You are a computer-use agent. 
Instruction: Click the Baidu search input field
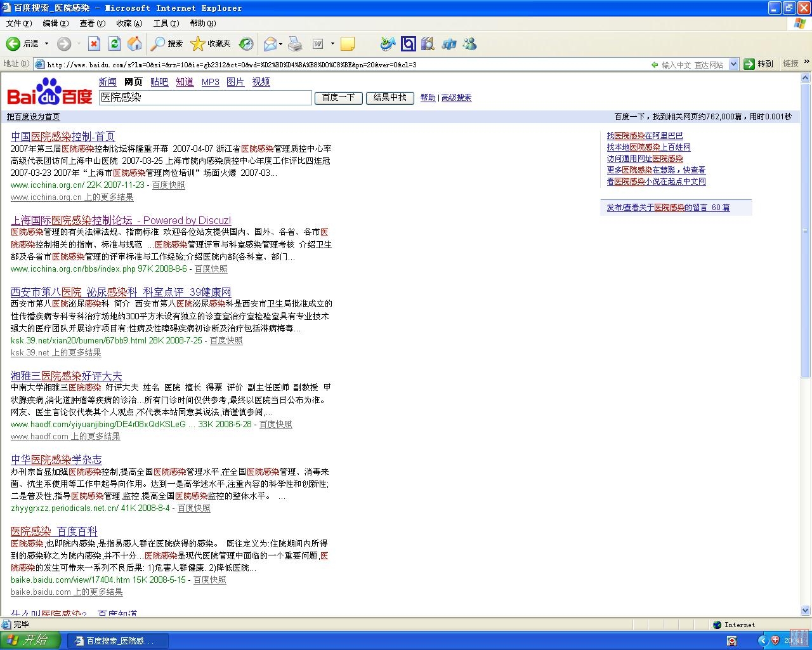pyautogui.click(x=206, y=98)
